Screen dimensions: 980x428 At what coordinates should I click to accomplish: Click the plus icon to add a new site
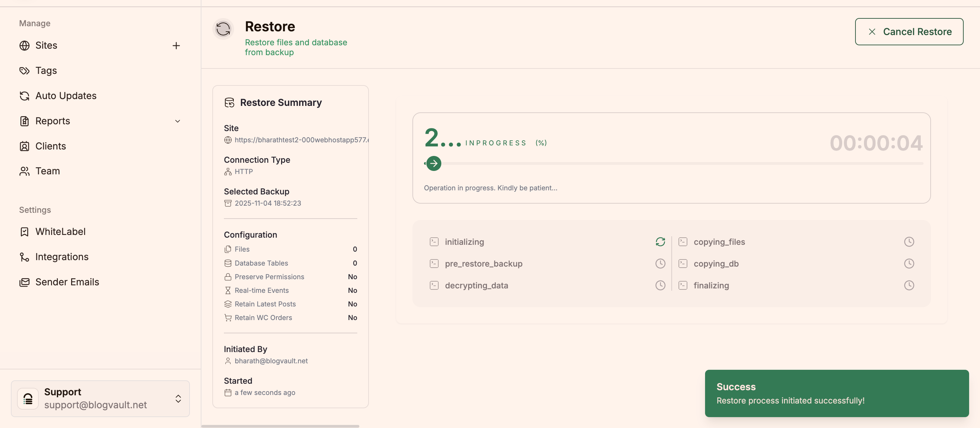[x=176, y=45]
